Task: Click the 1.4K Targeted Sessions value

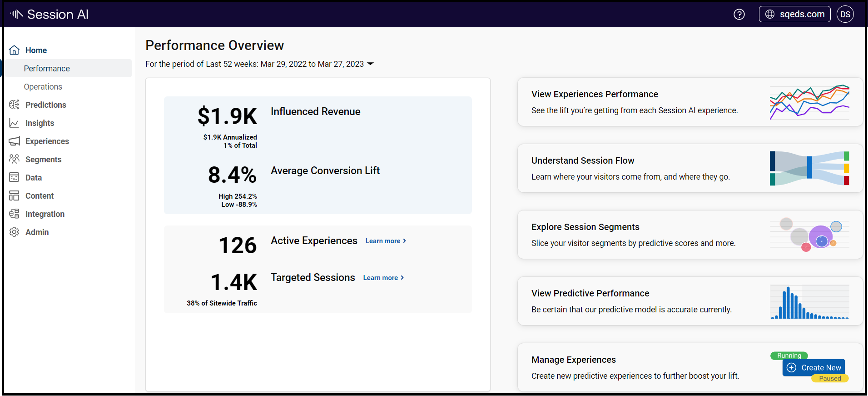Action: coord(234,282)
